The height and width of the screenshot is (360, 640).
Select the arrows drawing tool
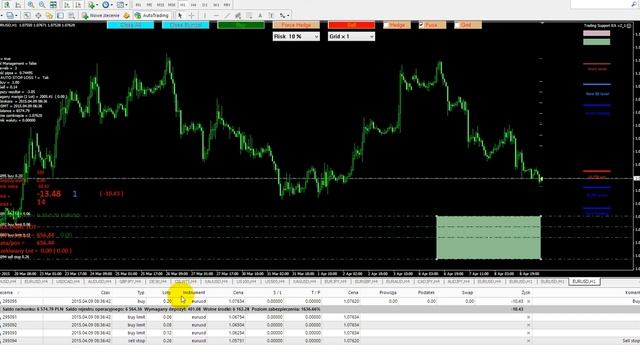(282, 16)
